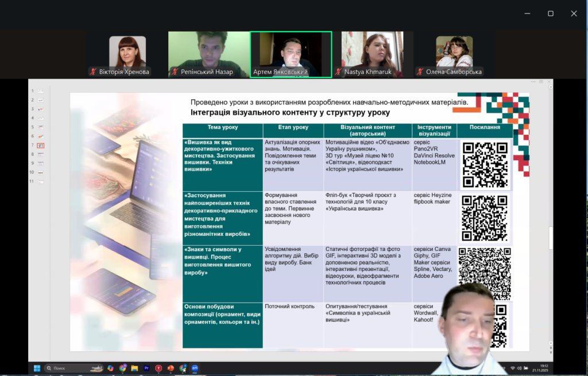Screen dimensions: 588x376
Task: Open File Explorer from the taskbar
Action: pyautogui.click(x=134, y=368)
